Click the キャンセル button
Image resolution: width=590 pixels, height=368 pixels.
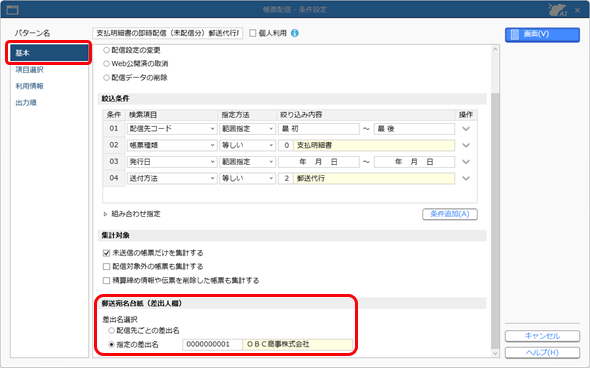point(542,336)
